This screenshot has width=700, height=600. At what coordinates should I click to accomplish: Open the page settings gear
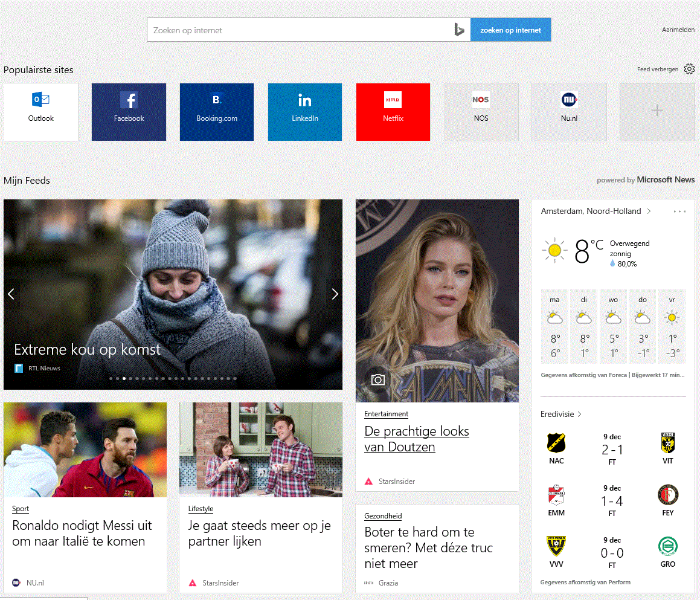coord(689,69)
